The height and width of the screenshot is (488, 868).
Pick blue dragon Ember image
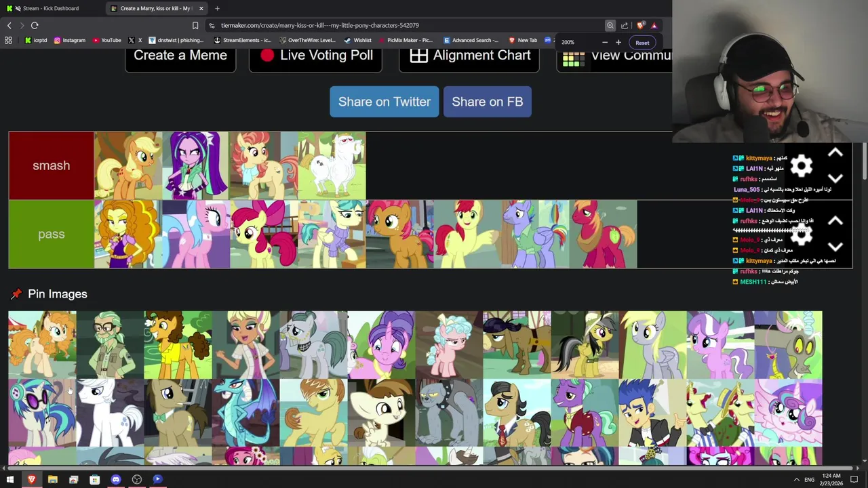[x=245, y=413]
